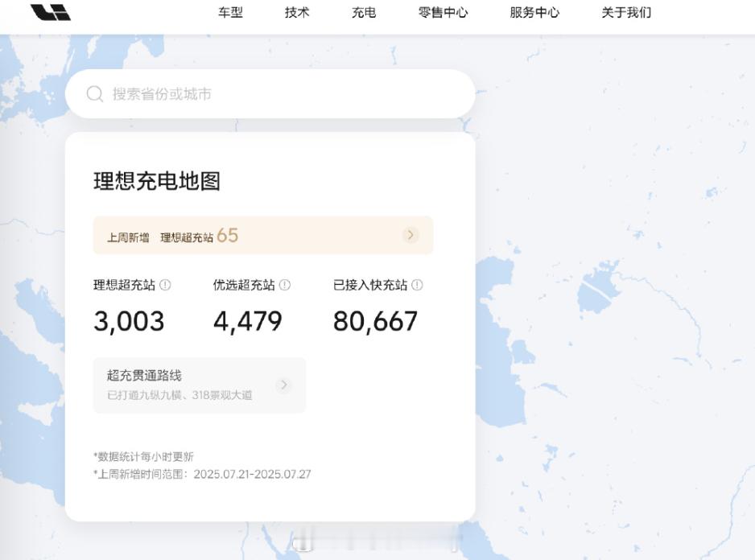Click chevron arrow in 上周新增 banner
Screen dimensions: 755x560
coord(411,235)
